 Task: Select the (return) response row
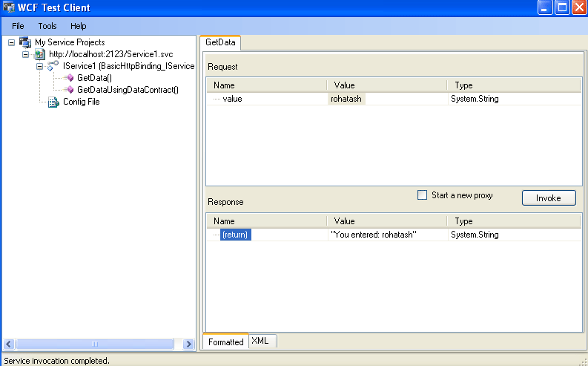[236, 235]
